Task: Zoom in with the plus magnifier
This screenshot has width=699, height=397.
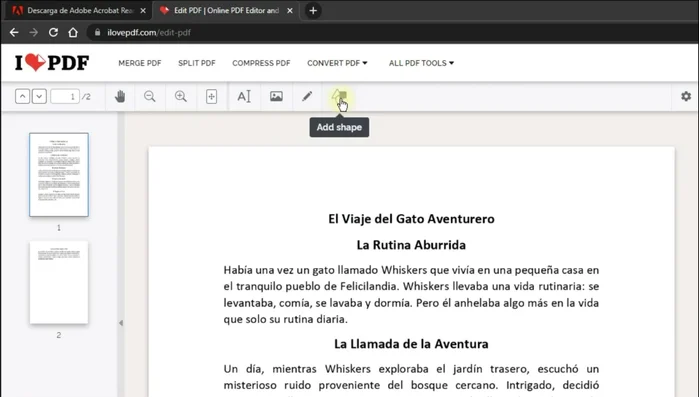Action: pos(181,96)
